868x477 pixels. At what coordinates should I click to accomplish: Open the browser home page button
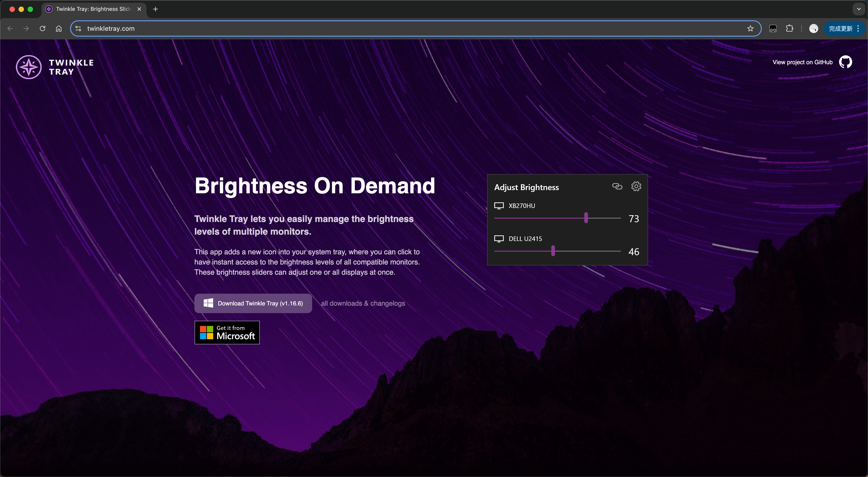coord(59,29)
